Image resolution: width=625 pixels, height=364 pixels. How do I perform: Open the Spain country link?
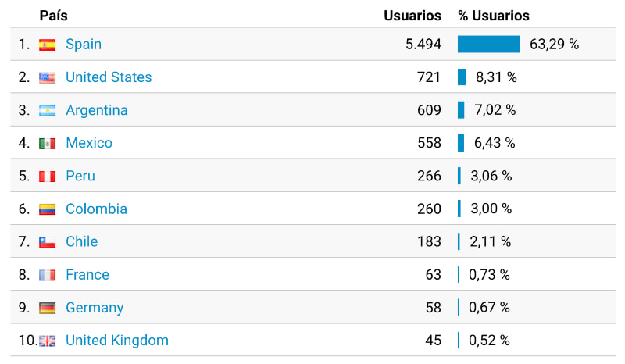click(84, 45)
